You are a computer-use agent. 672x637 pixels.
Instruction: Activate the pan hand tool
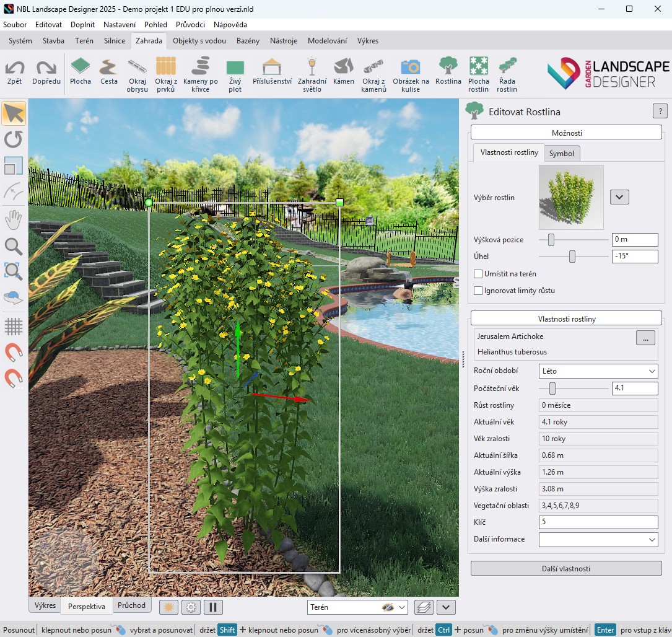pyautogui.click(x=14, y=219)
